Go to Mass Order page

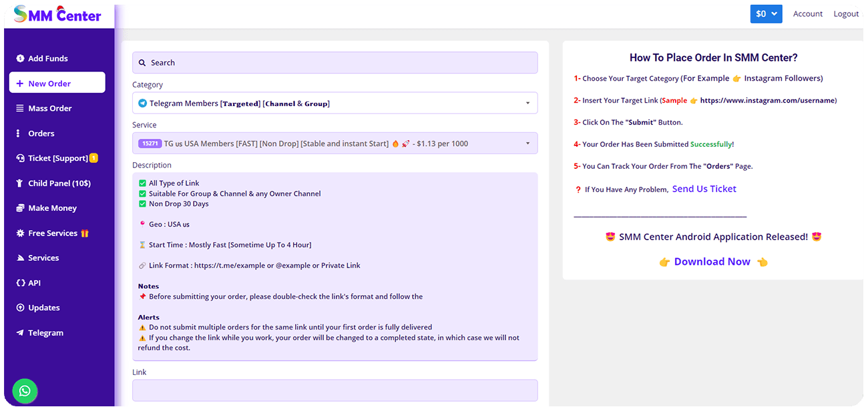click(49, 109)
